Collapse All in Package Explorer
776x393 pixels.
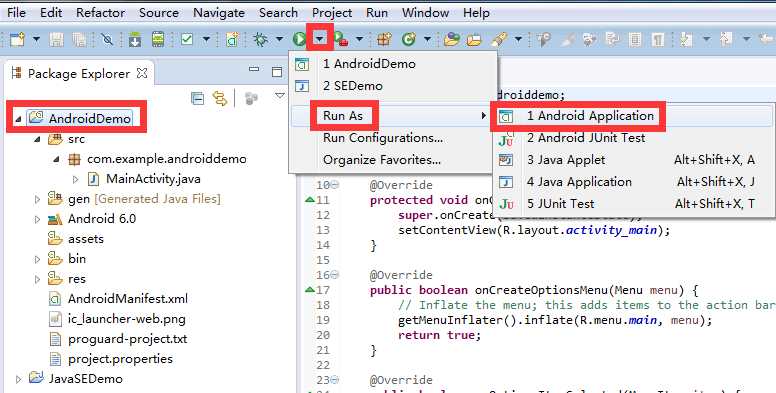point(197,98)
